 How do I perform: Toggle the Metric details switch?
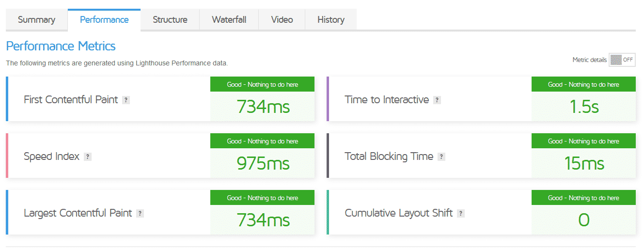622,60
